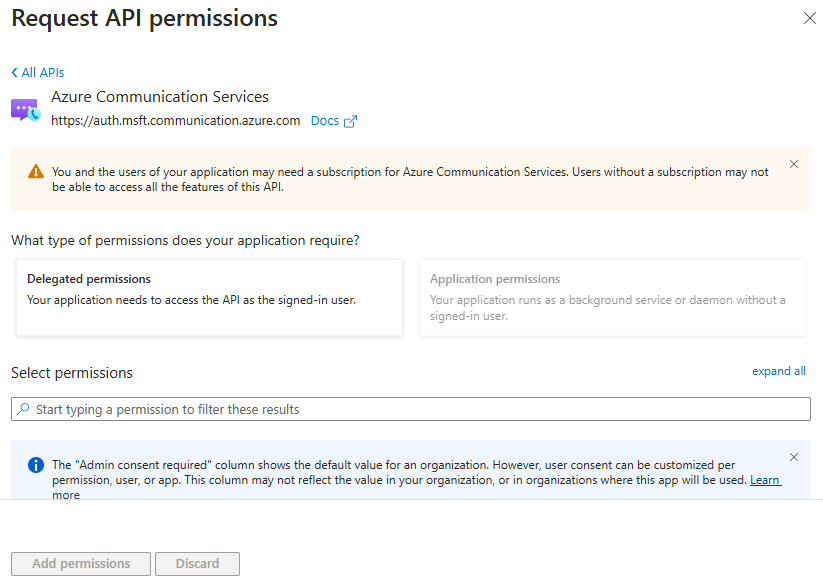This screenshot has width=823, height=585.
Task: Open the Docs link
Action: pyautogui.click(x=325, y=121)
